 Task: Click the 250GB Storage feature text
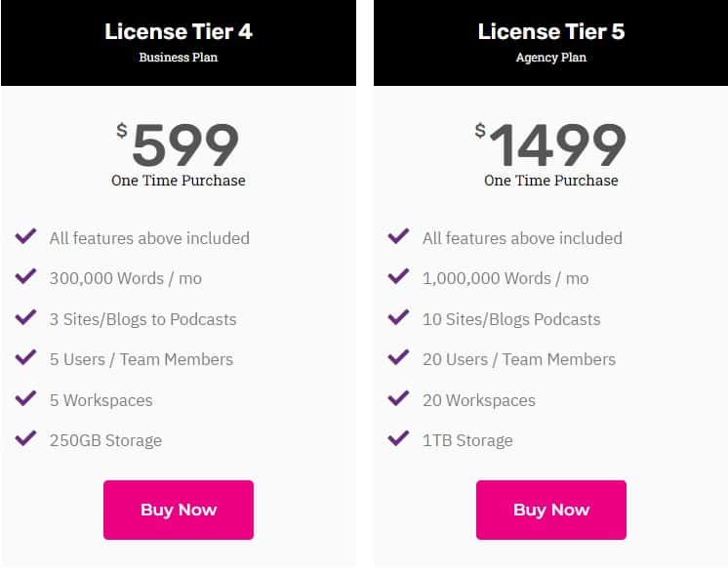[x=105, y=440]
